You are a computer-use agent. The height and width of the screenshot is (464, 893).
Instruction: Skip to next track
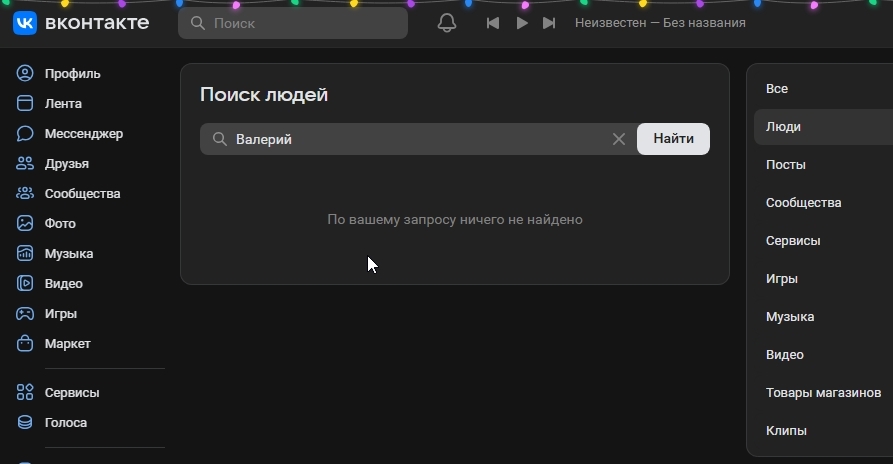548,23
